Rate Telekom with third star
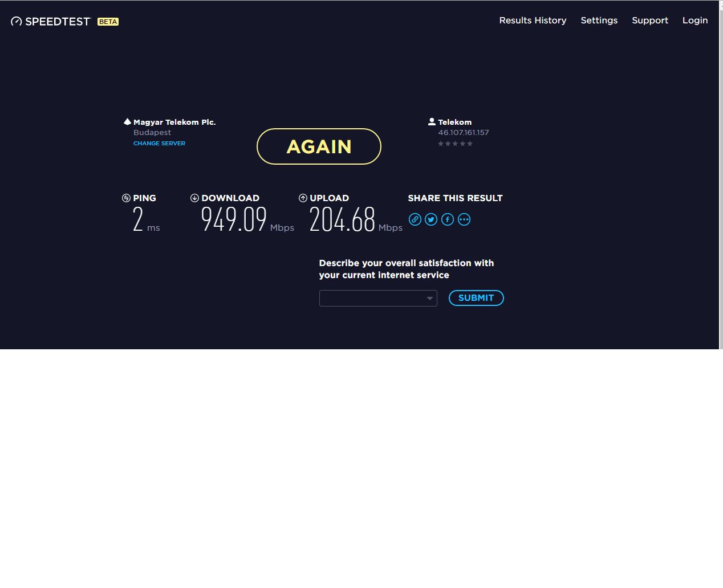 pos(455,144)
